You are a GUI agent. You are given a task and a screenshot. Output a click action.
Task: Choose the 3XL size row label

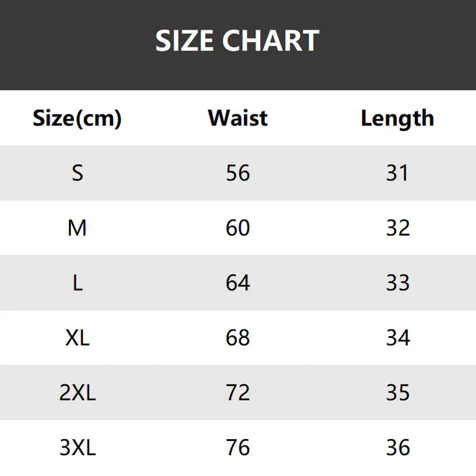pyautogui.click(x=77, y=447)
